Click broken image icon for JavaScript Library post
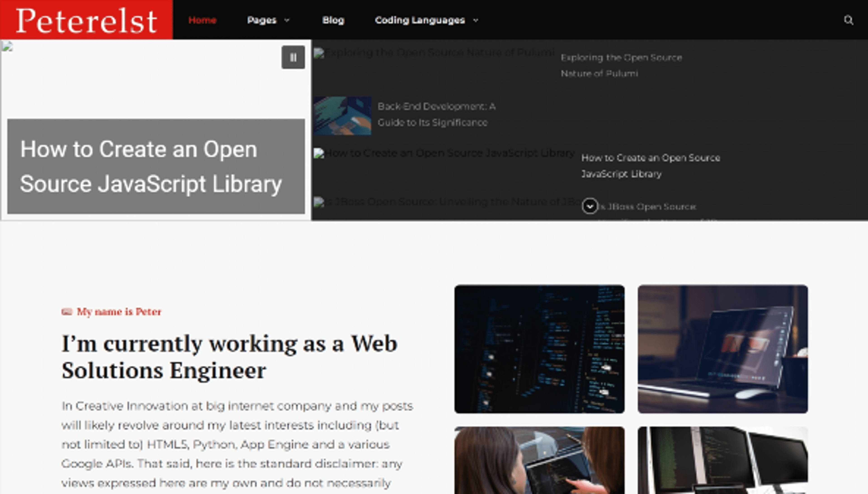The image size is (868, 494). tap(319, 153)
